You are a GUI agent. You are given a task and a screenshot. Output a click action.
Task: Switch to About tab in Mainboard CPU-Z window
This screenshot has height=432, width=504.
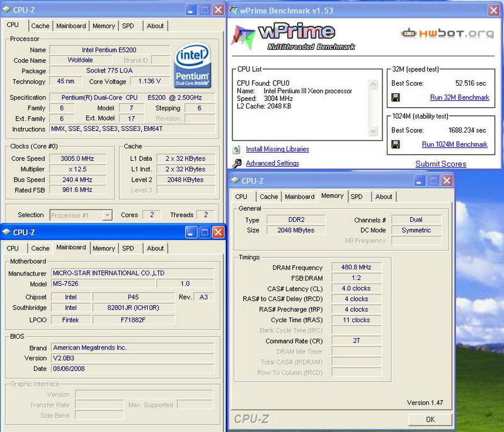click(x=155, y=248)
